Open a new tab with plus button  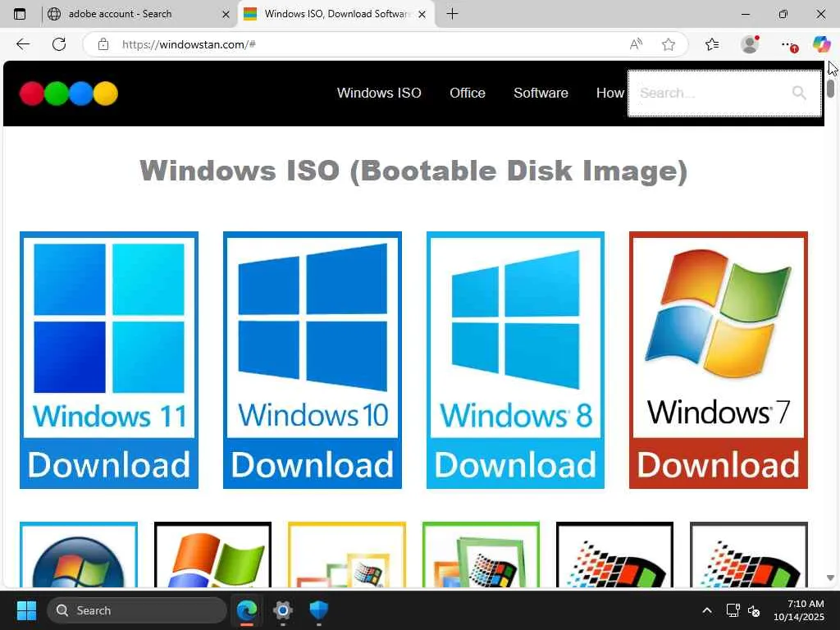tap(452, 14)
